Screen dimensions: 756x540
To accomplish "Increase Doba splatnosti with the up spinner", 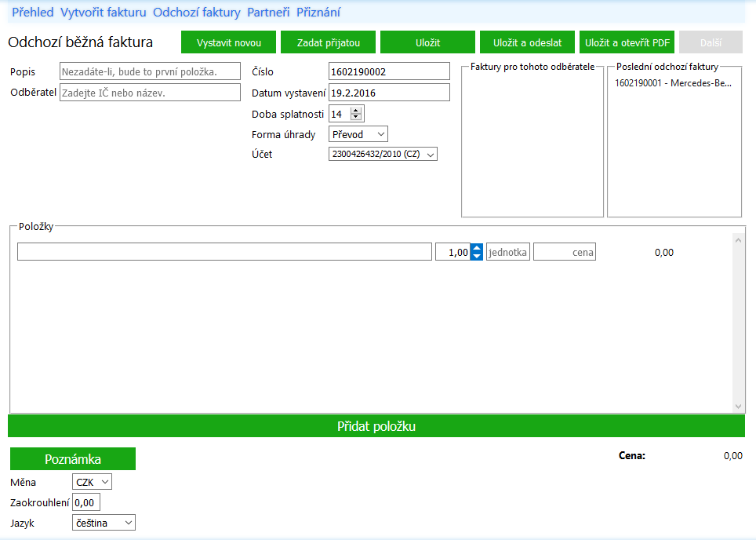I will click(x=356, y=111).
